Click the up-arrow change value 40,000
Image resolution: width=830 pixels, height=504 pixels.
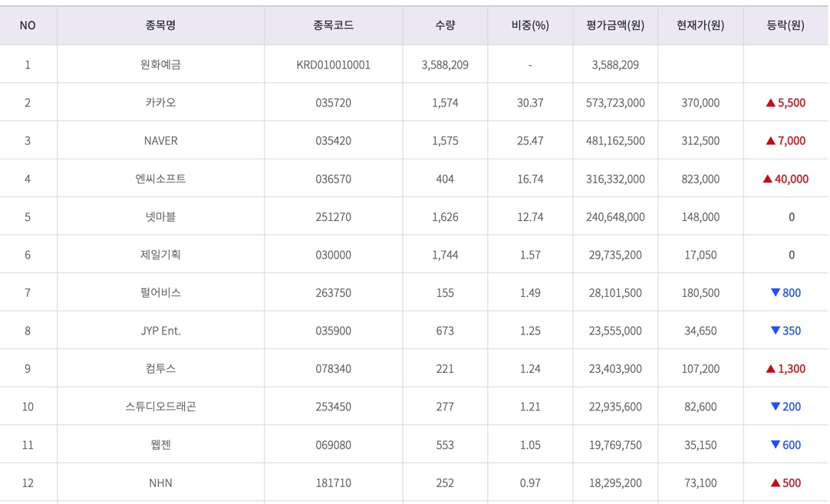click(786, 179)
